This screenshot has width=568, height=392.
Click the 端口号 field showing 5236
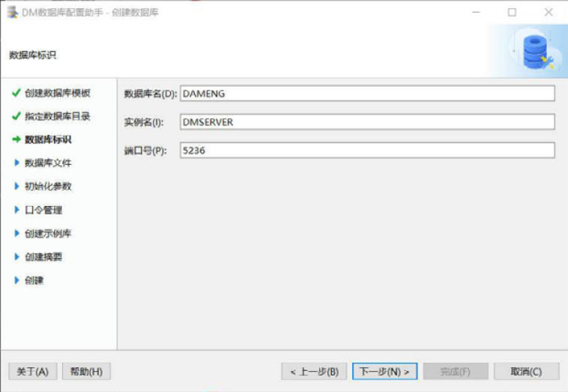pos(366,150)
